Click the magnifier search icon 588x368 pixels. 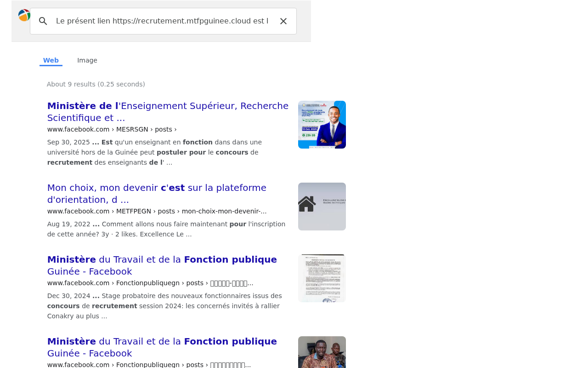(43, 21)
